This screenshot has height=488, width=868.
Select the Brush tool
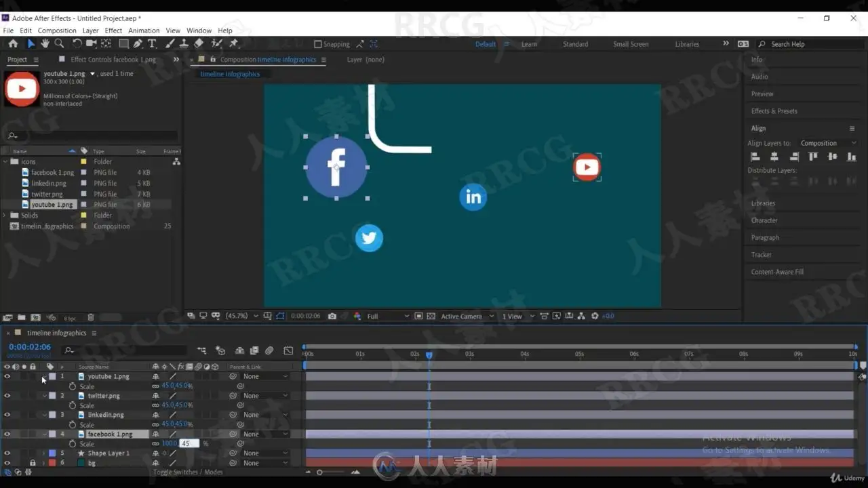170,43
